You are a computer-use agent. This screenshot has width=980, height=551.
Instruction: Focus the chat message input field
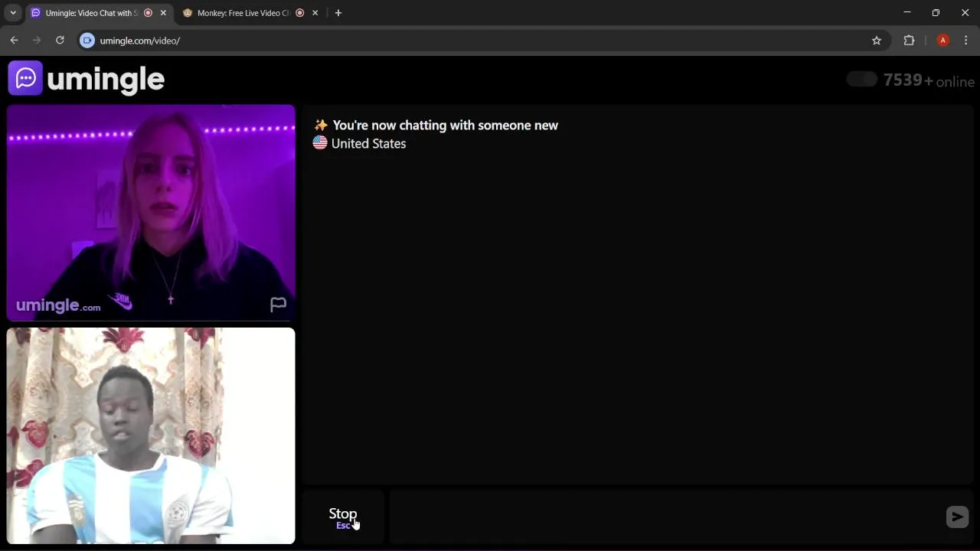[x=665, y=517]
